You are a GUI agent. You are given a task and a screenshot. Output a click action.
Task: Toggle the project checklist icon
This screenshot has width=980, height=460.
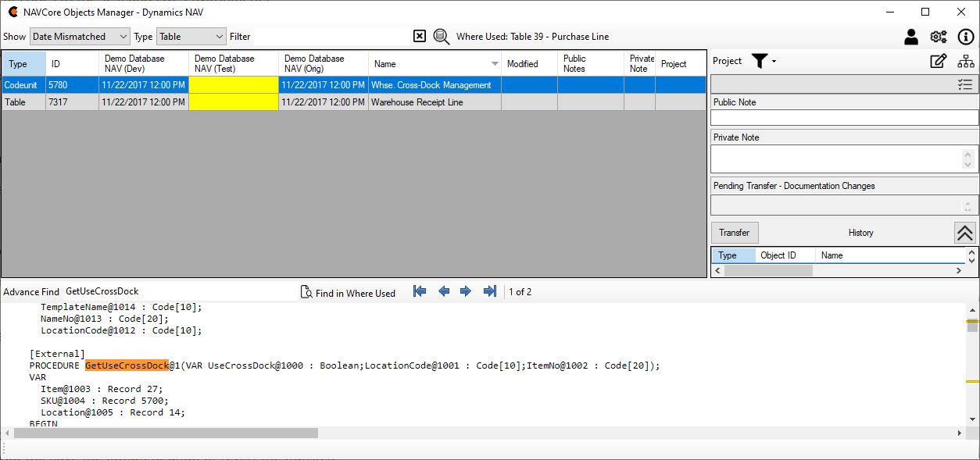coord(965,84)
